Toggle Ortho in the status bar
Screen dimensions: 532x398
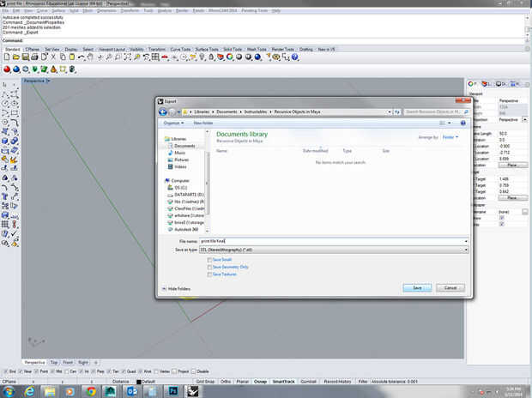[x=226, y=382]
